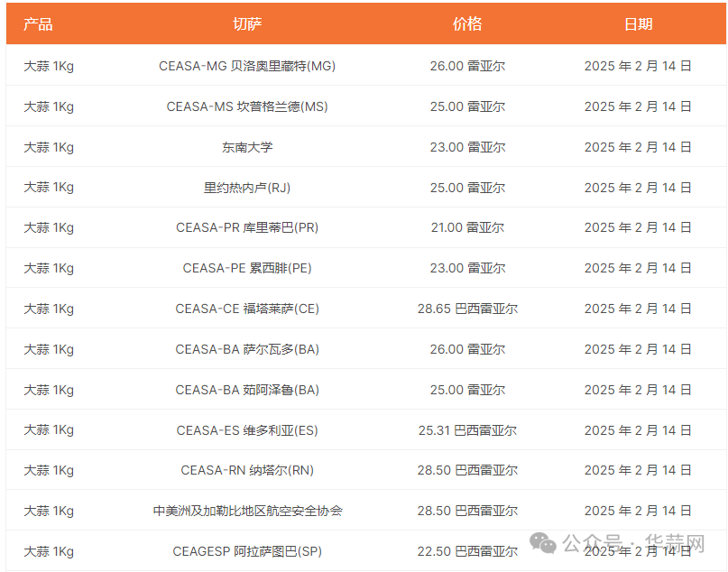Image resolution: width=728 pixels, height=572 pixels.
Task: Select the date in the 库里蒂巴(PR) row
Action: click(638, 227)
